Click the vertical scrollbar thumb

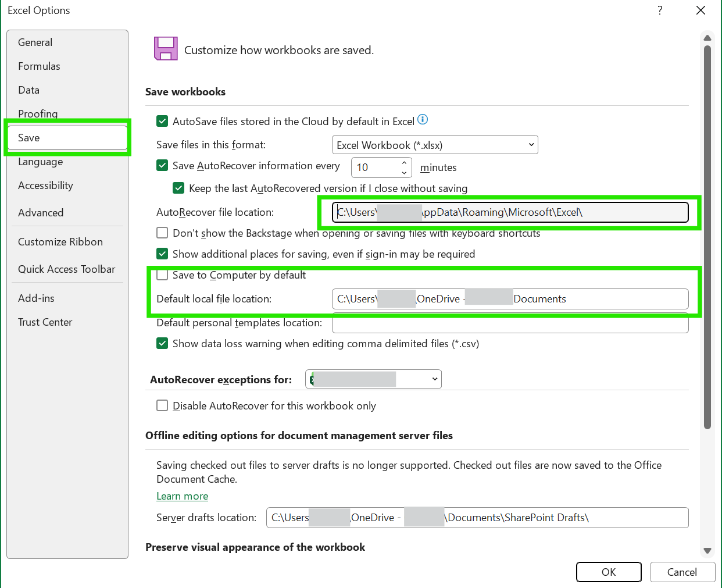coord(707,237)
